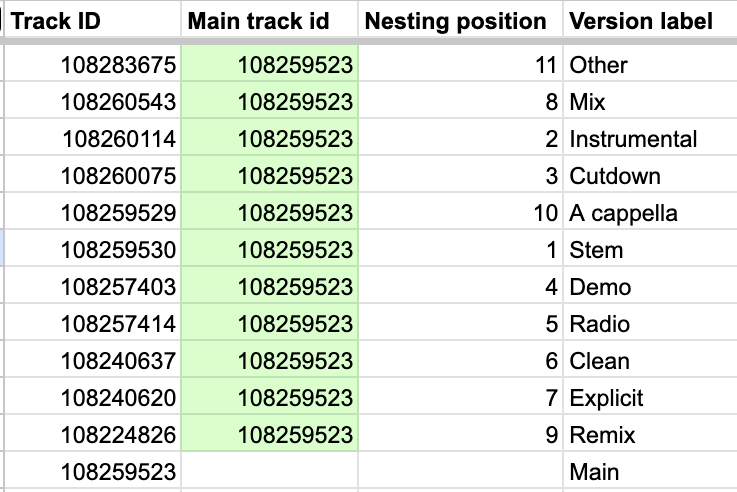Select nesting position cell showing 11
This screenshot has height=492, width=737.
tap(461, 64)
